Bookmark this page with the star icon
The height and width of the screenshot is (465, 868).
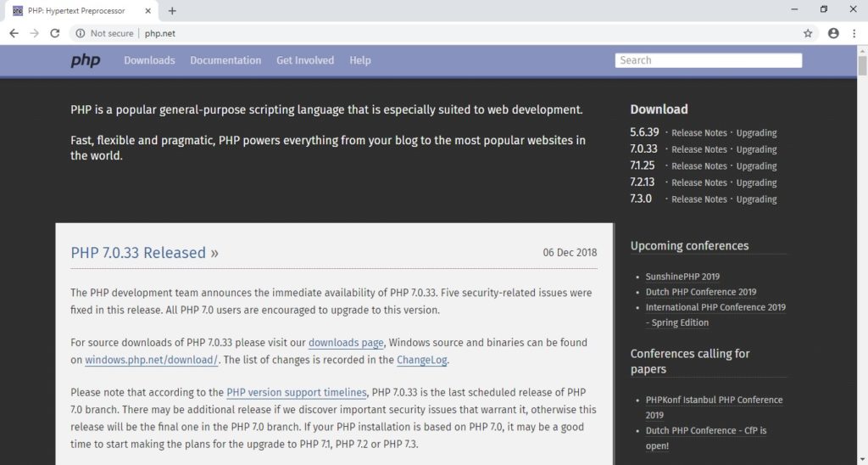click(x=808, y=33)
